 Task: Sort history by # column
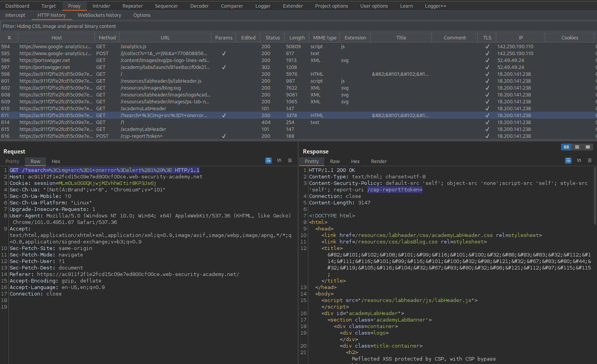pyautogui.click(x=9, y=38)
